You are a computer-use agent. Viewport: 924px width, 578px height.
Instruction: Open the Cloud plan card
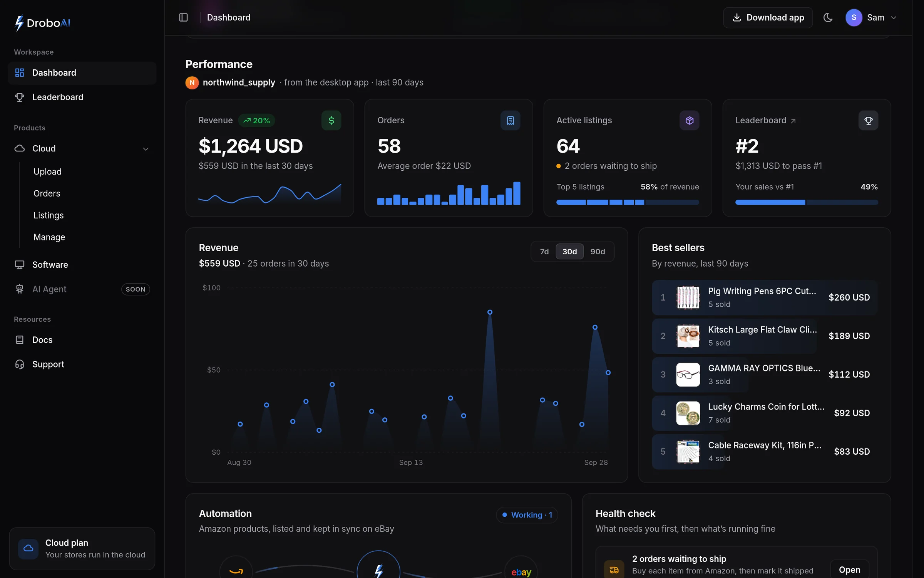tap(82, 548)
